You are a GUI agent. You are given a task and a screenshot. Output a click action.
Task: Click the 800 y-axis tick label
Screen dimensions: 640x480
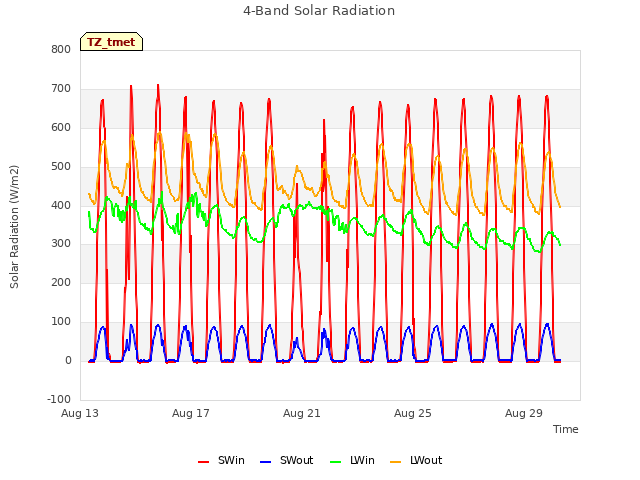point(61,49)
